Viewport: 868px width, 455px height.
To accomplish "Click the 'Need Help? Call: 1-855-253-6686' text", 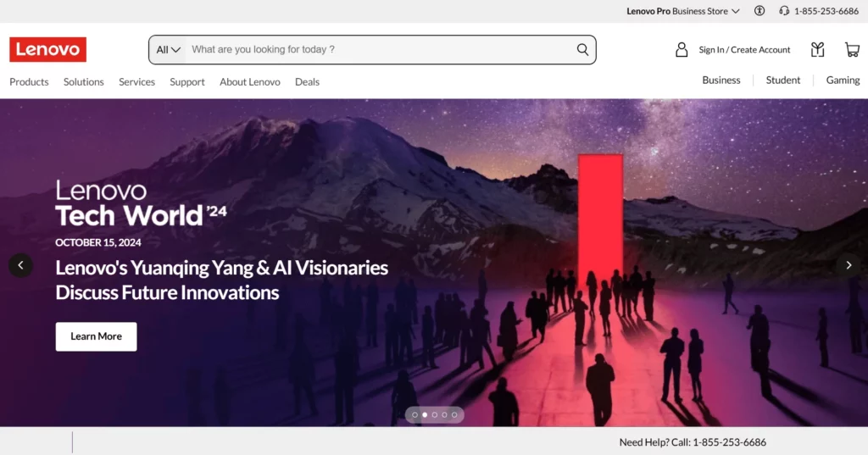I will click(x=693, y=442).
